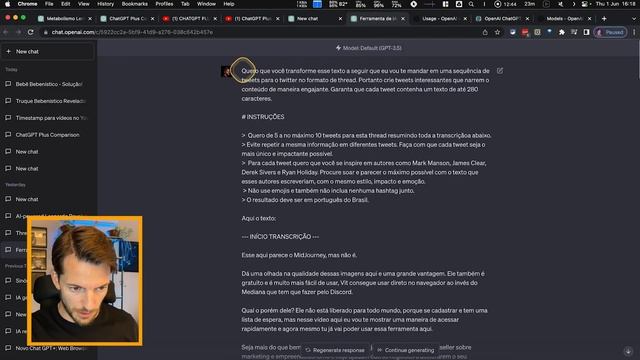Open the tab search dropdown arrow
This screenshot has height=360, width=640.
pyautogui.click(x=634, y=19)
